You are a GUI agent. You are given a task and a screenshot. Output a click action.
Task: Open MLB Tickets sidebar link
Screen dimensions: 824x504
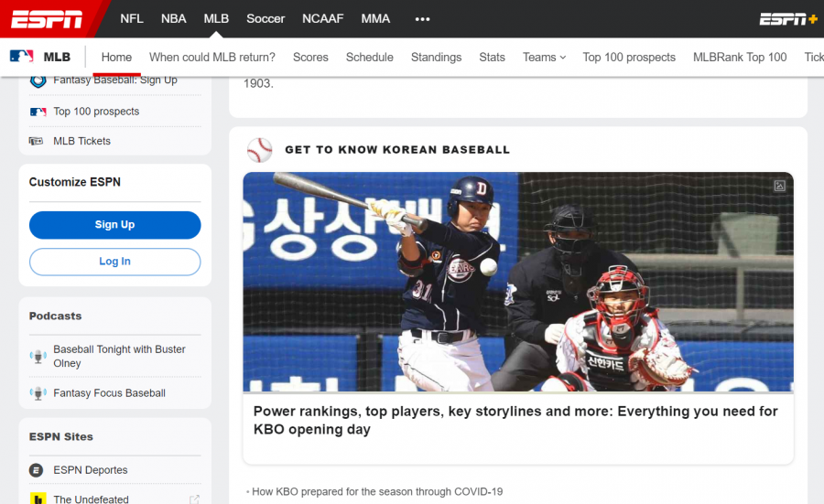pos(82,141)
